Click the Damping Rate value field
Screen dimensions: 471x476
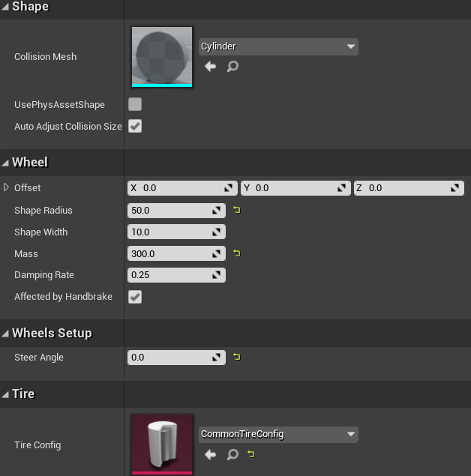[169, 275]
